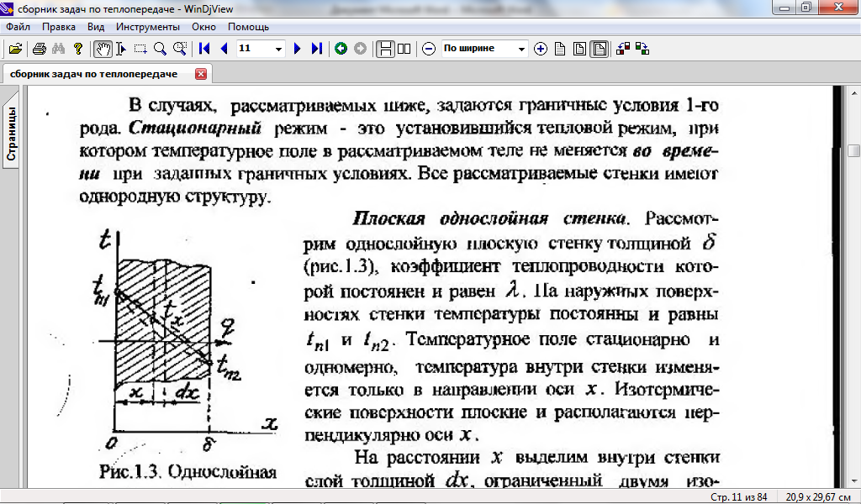Expand the Страницы side panel
This screenshot has width=861, height=504.
coord(11,134)
